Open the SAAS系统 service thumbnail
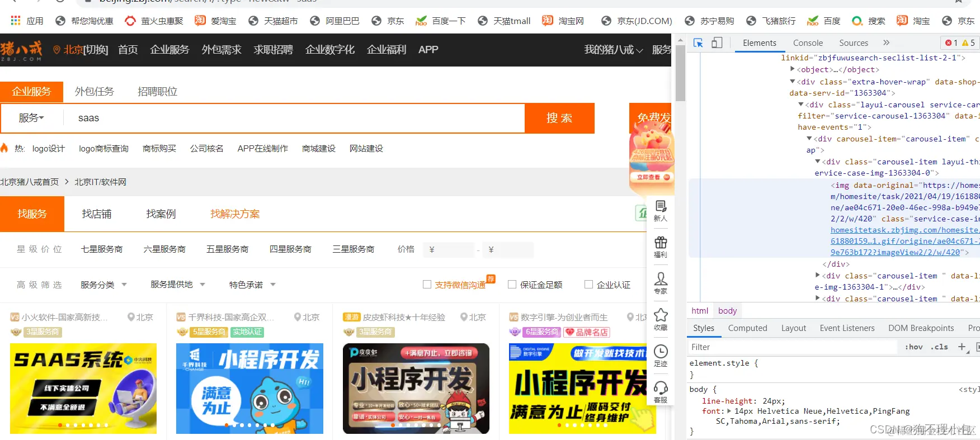The height and width of the screenshot is (440, 980). coord(83,389)
